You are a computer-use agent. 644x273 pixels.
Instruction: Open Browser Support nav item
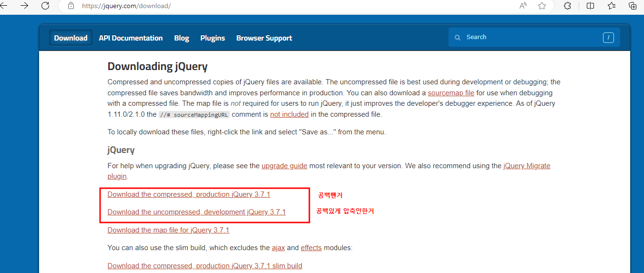264,38
